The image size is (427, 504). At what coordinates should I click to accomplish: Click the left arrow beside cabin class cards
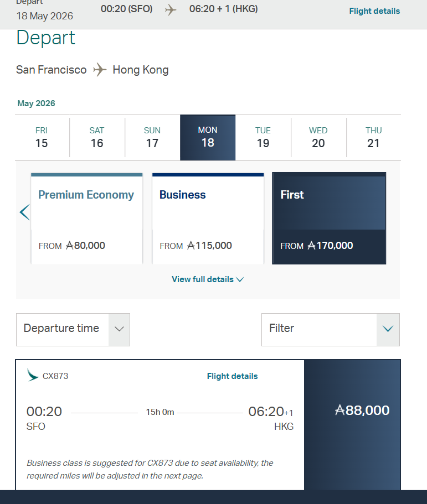(24, 212)
